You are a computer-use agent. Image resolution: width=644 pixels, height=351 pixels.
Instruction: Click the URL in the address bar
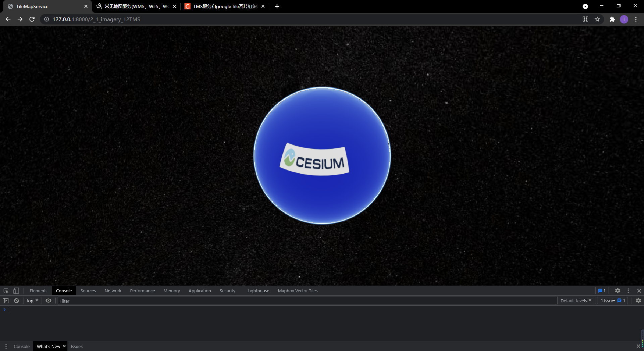[x=96, y=19]
